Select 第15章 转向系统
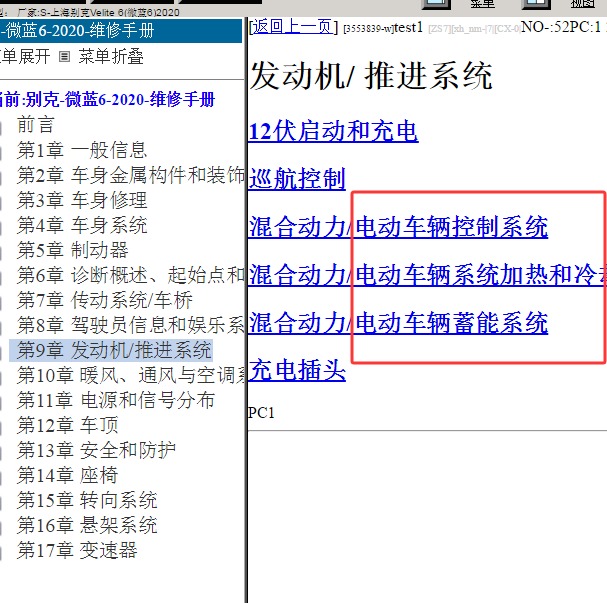This screenshot has width=607, height=603. click(x=87, y=500)
